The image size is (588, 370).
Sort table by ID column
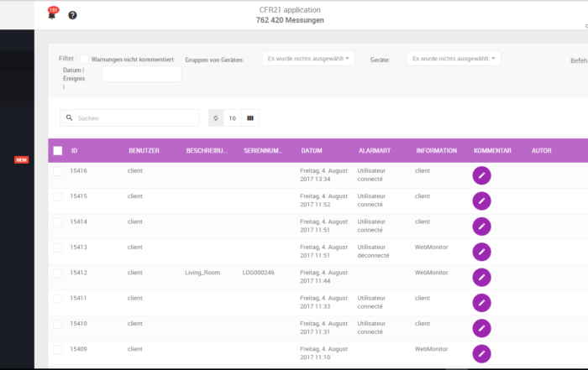tap(74, 150)
